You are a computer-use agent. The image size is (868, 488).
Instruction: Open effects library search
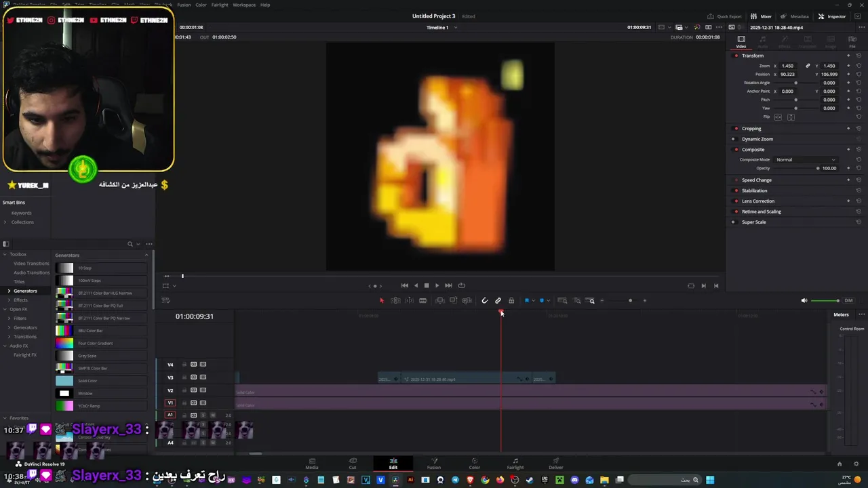pyautogui.click(x=130, y=244)
